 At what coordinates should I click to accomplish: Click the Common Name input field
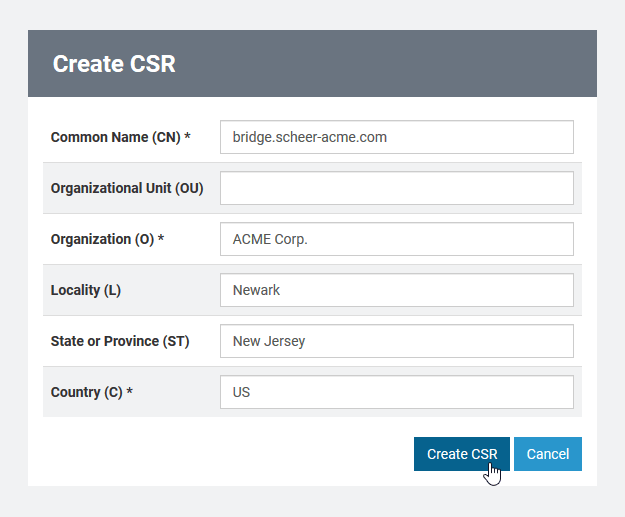[x=396, y=137]
